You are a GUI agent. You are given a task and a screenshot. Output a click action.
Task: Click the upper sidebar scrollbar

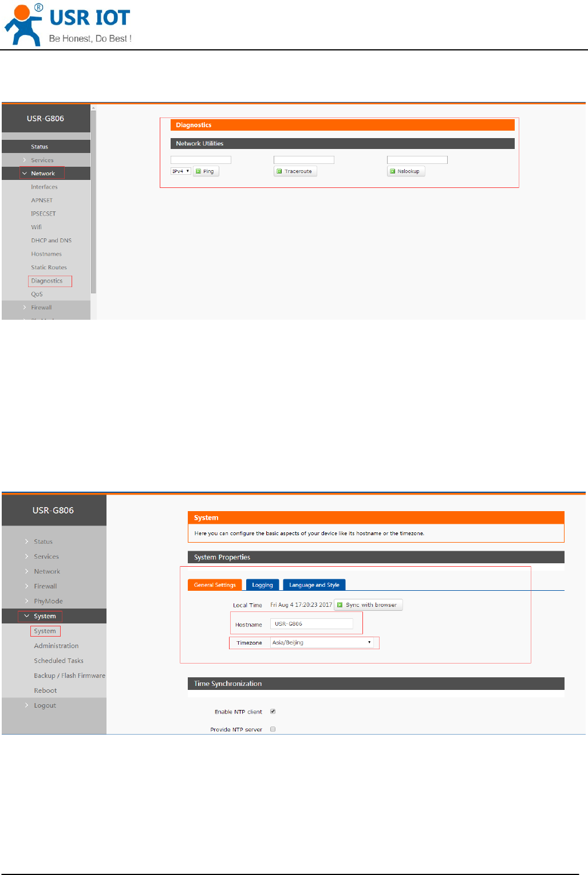pyautogui.click(x=93, y=201)
